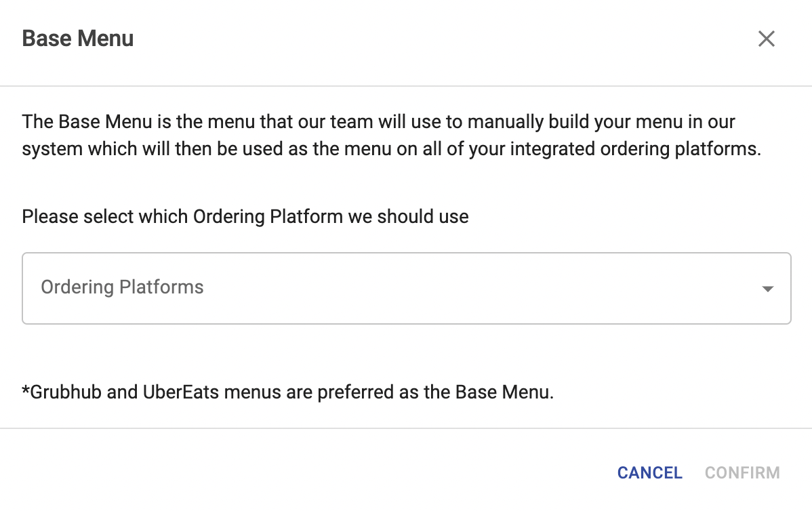Click the Base Menu dialog title
Screen dimensions: 812x511
click(x=77, y=39)
